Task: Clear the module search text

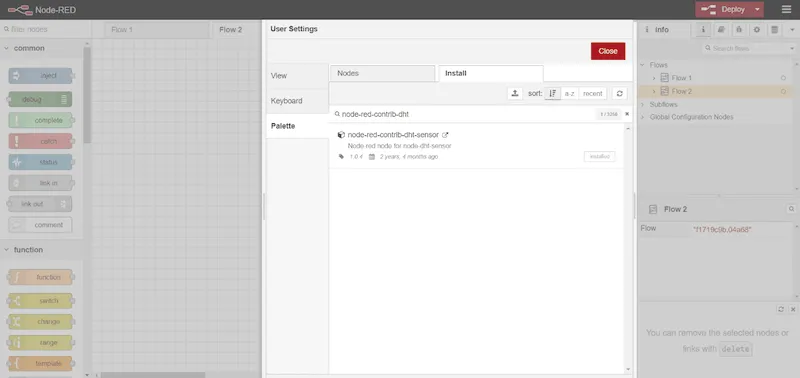Action: pyautogui.click(x=627, y=114)
